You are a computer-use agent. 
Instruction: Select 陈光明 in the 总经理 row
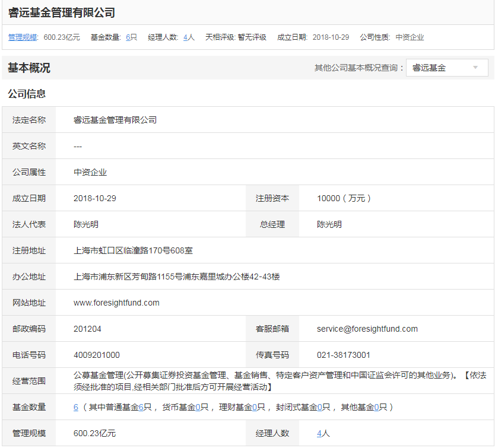click(x=329, y=224)
